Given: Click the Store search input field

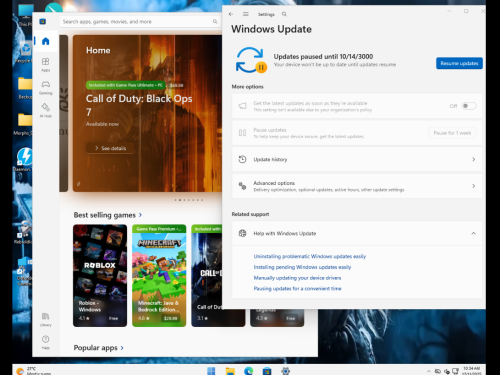Looking at the screenshot, I should [140, 22].
